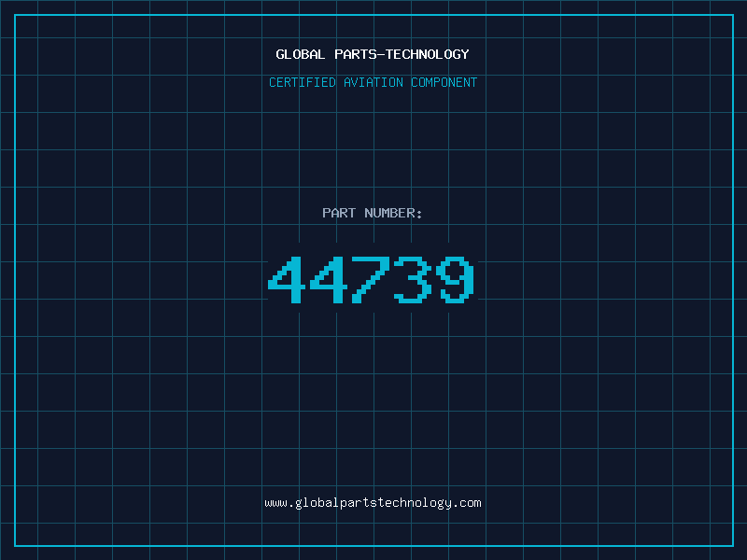Select the part number 44739
Screen dimensions: 747x560
[371, 279]
